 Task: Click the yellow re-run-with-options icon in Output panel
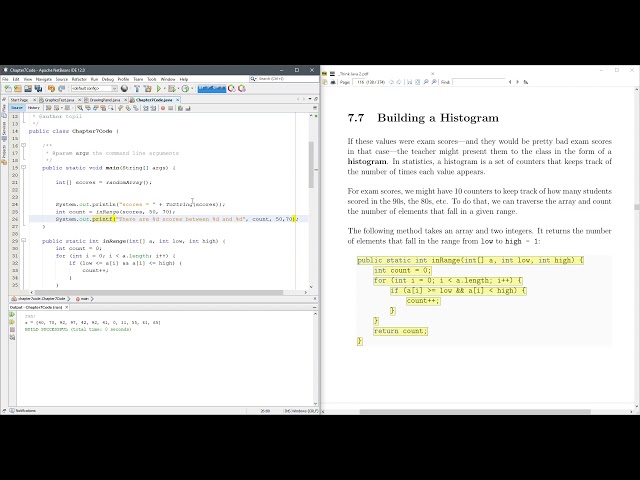12,322
